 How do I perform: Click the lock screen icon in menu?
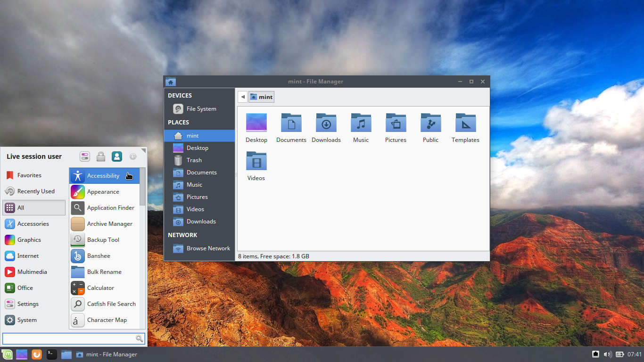[x=101, y=156]
